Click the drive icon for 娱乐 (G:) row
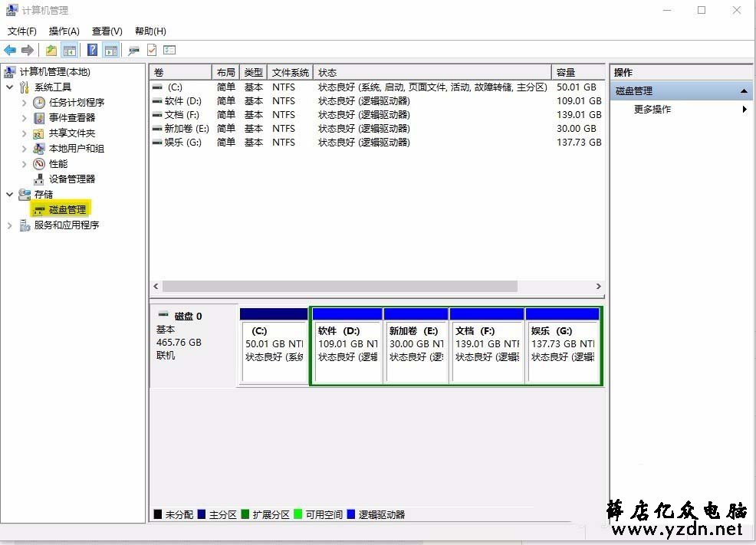756x545 pixels. tap(156, 142)
